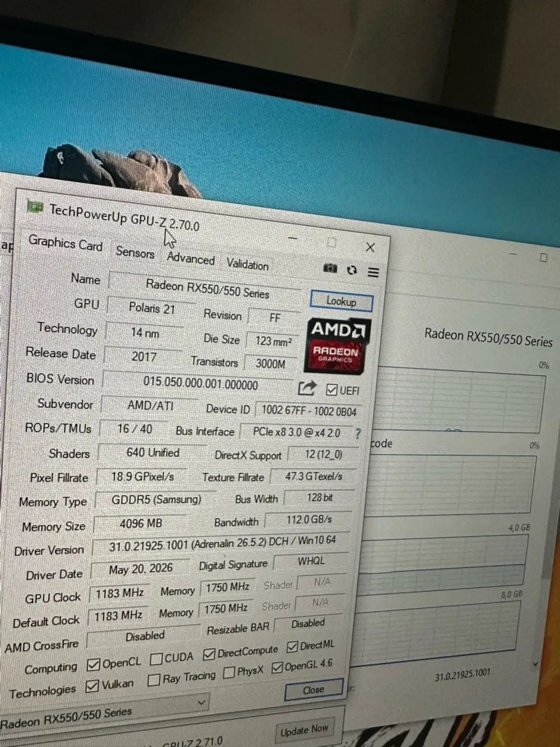Click the scroll-down arrow in the background window
The image size is (560, 747).
[535, 664]
